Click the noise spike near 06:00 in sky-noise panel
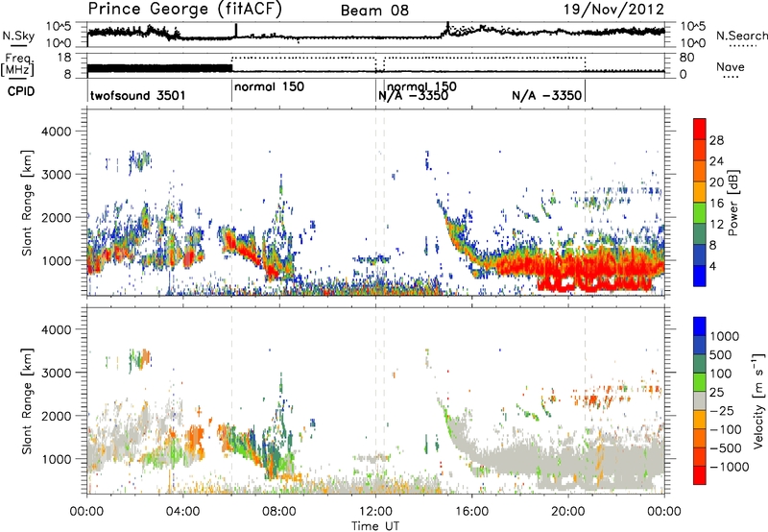The image size is (768, 532). click(236, 30)
